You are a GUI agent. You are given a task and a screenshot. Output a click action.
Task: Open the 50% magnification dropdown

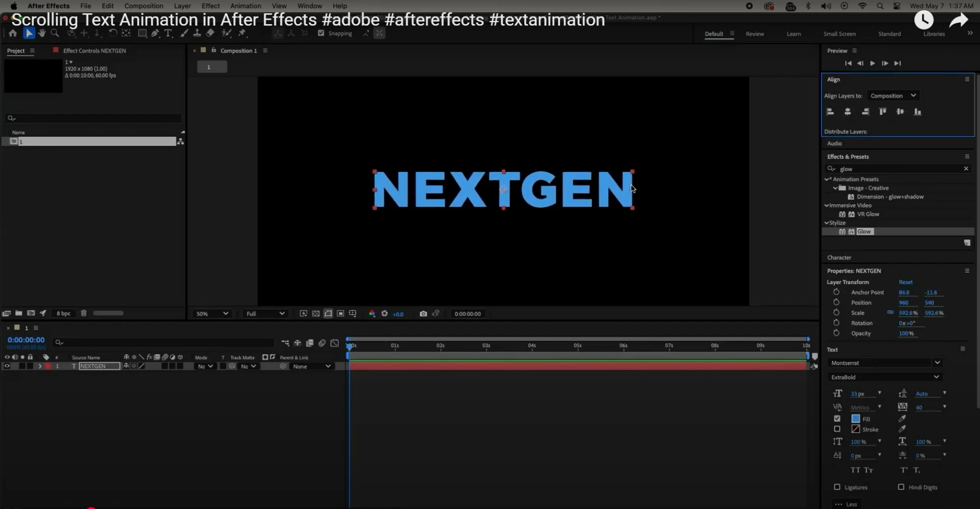tap(212, 314)
